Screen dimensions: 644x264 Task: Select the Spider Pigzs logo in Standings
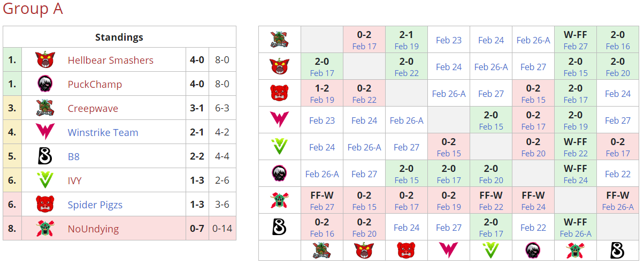click(x=45, y=205)
